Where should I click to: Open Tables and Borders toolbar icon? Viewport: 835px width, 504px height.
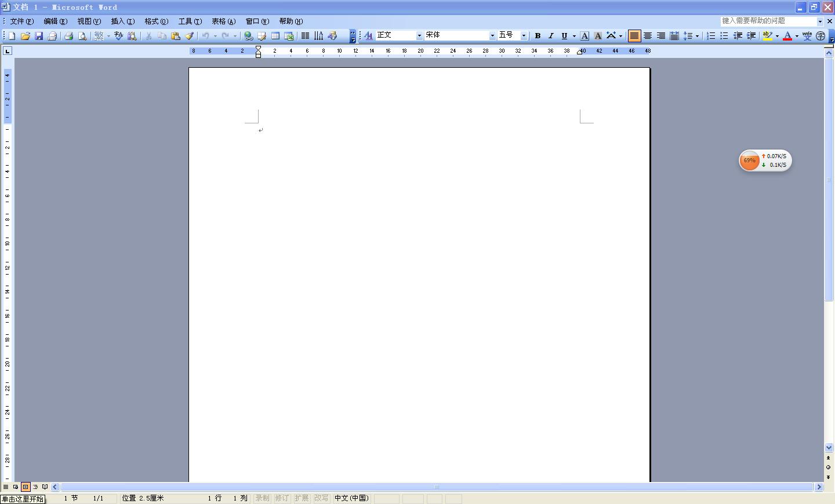[x=262, y=36]
